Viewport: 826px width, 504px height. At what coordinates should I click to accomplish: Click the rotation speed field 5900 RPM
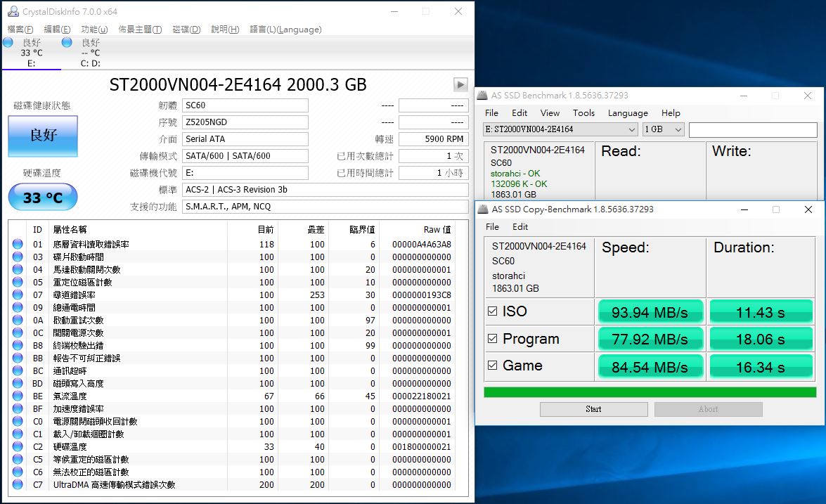coord(434,139)
